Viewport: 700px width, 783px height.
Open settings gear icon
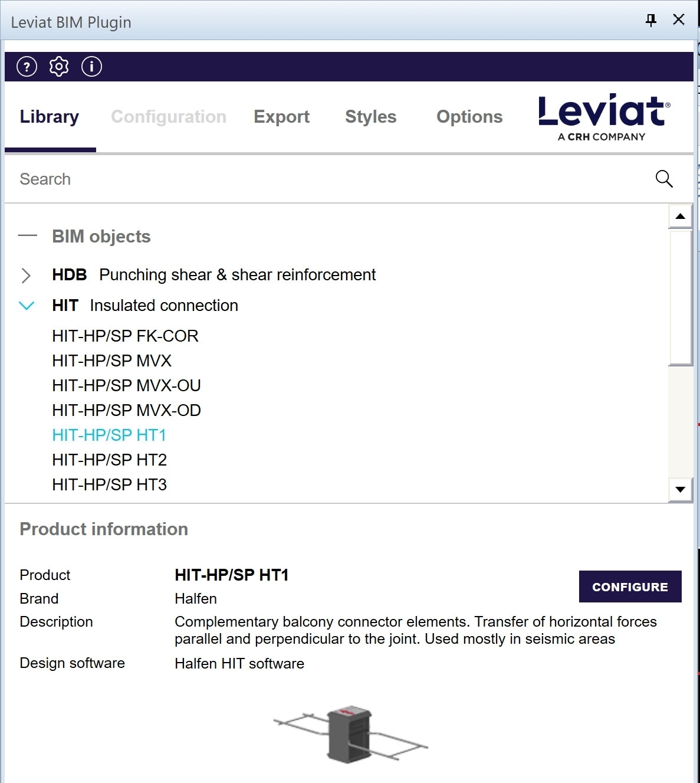point(59,67)
